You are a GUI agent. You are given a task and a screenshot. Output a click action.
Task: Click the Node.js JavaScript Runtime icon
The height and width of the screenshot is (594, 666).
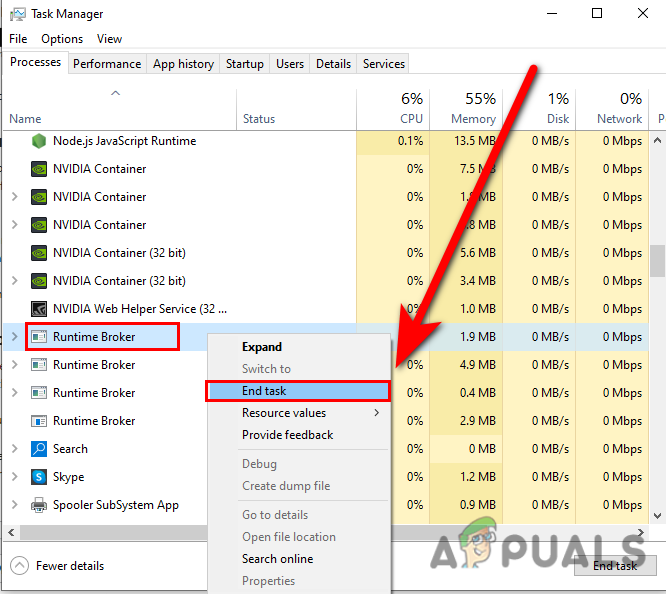pyautogui.click(x=39, y=141)
